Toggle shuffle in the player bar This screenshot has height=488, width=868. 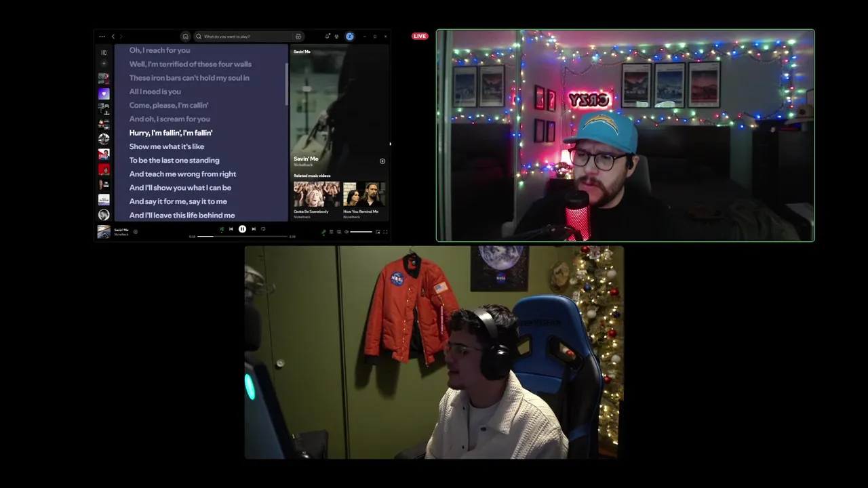(222, 229)
